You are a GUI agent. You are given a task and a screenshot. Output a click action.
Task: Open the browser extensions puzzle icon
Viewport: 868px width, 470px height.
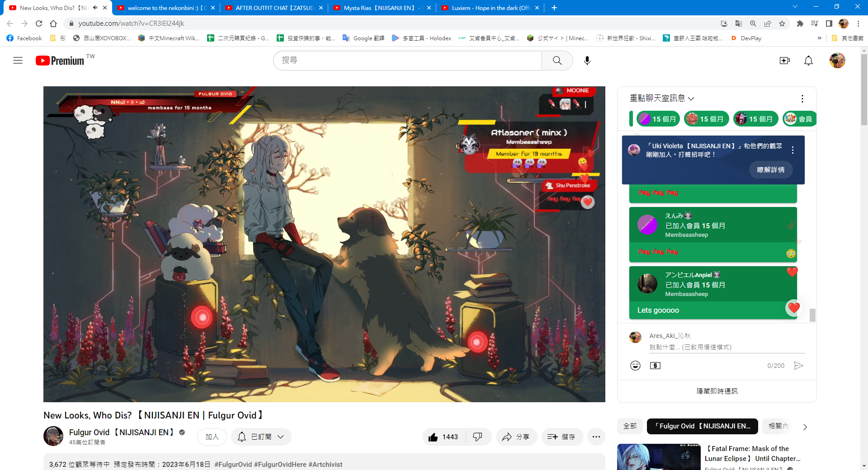tap(800, 23)
